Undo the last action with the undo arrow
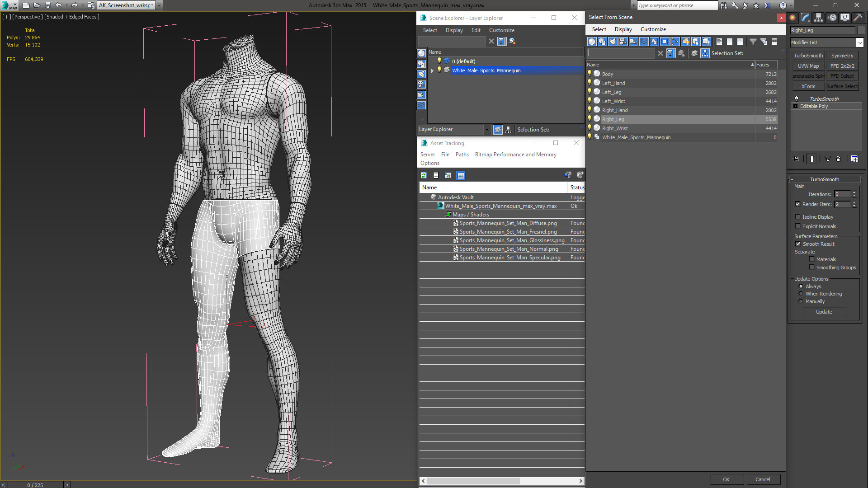Viewport: 868px width, 488px height. [59, 5]
